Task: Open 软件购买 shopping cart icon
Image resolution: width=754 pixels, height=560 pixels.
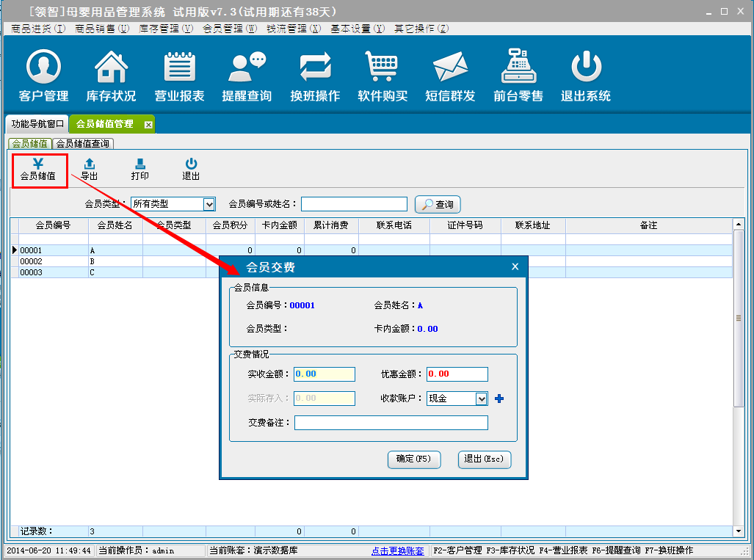Action: 383,68
